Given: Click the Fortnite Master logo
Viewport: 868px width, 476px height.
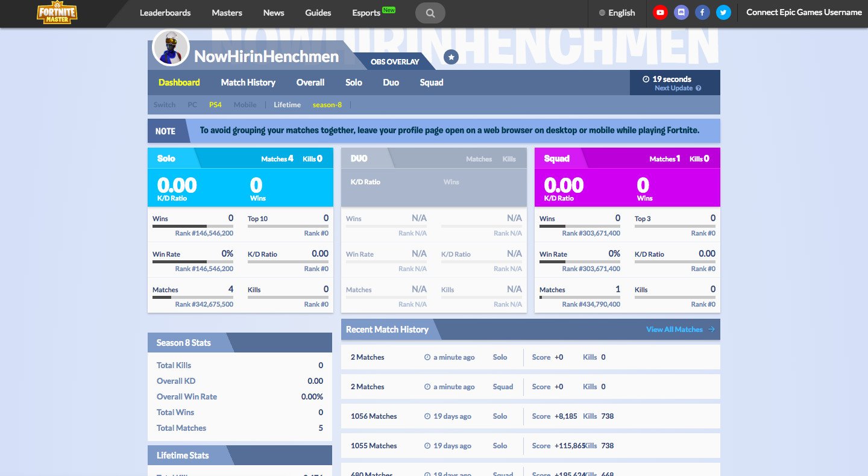Looking at the screenshot, I should pos(57,13).
